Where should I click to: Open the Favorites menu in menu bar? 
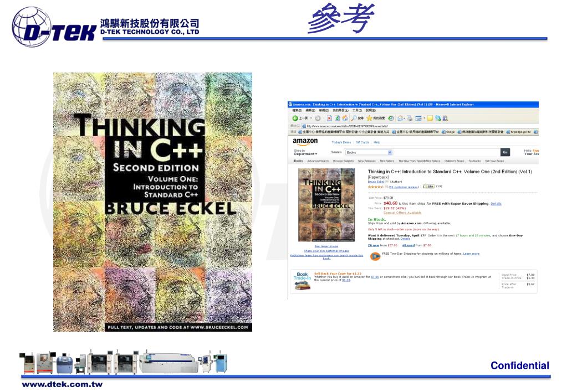[x=341, y=110]
